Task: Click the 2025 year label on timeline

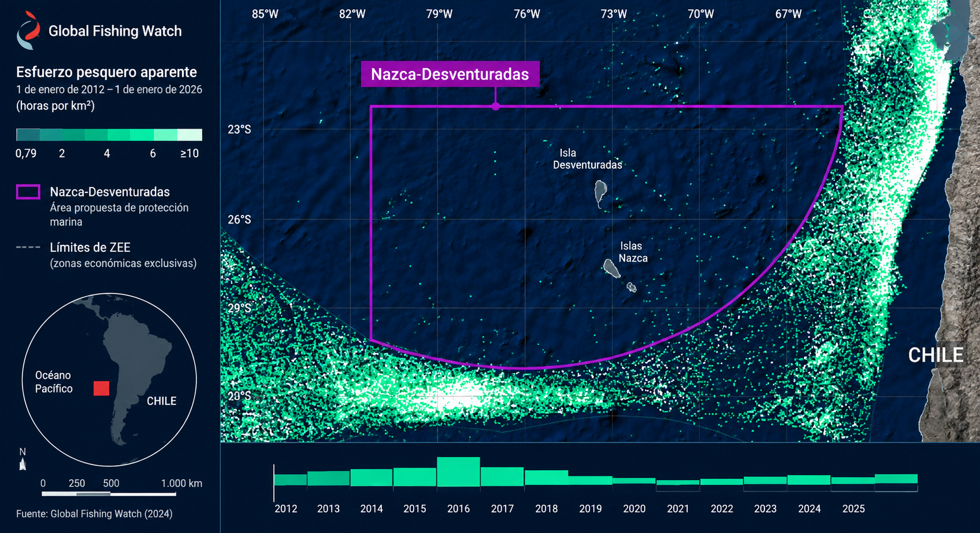Action: pos(853,509)
